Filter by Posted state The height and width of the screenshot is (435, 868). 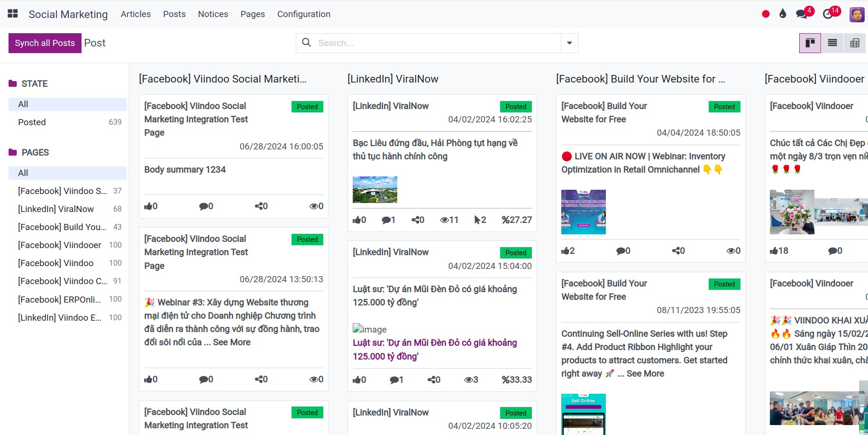coord(67,122)
